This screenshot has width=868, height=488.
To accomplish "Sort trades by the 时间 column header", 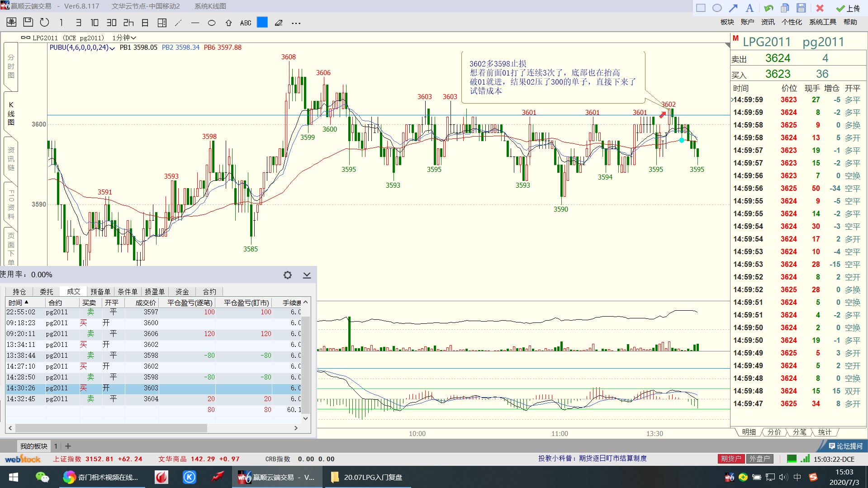I will pyautogui.click(x=25, y=303).
